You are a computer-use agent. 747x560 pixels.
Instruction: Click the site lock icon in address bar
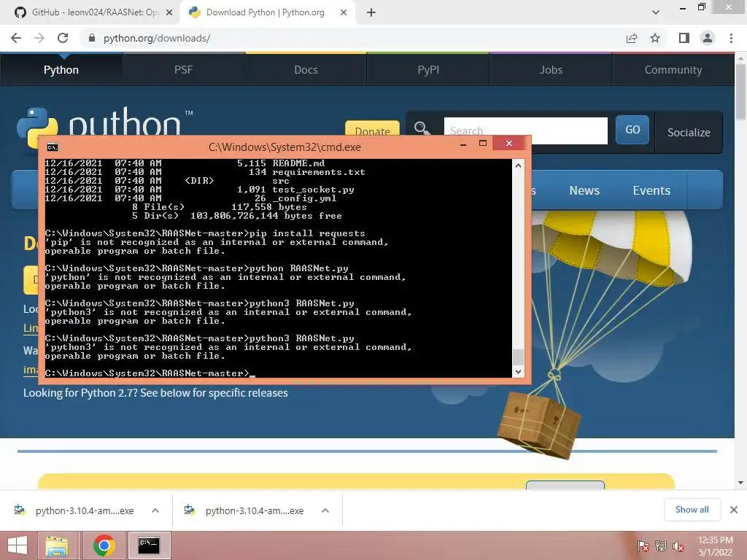tap(91, 38)
